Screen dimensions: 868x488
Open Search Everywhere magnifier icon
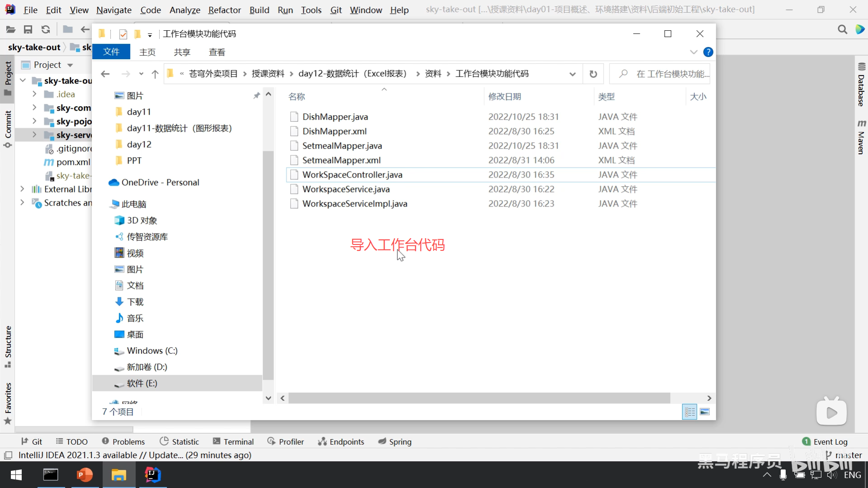pyautogui.click(x=842, y=30)
